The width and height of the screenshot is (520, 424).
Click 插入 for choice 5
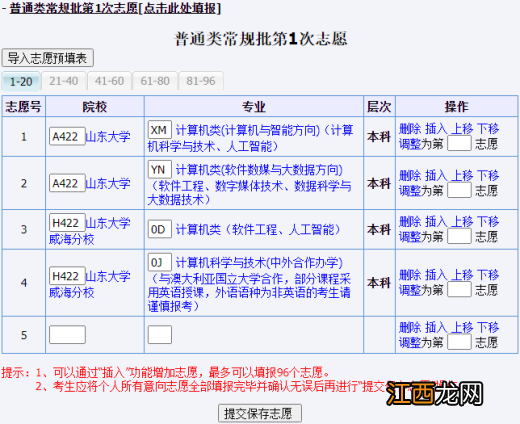tap(436, 327)
